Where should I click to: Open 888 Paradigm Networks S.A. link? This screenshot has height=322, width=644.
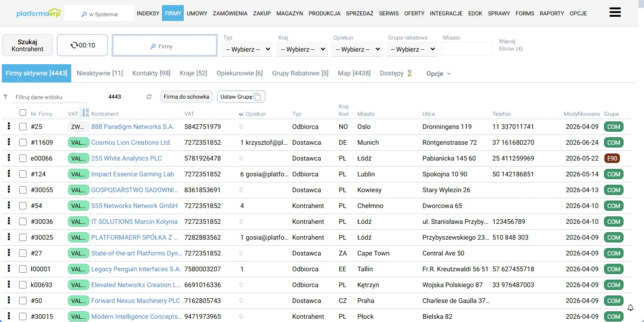click(x=133, y=127)
